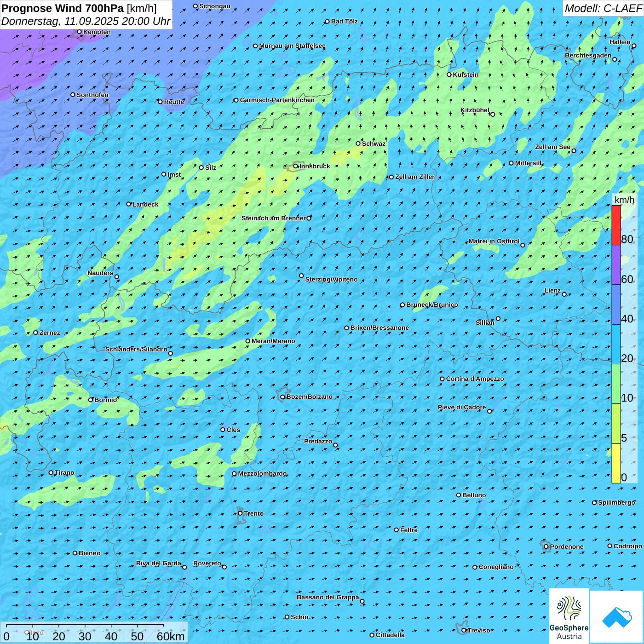The image size is (644, 644).
Task: Click the Garmisch-Partenkirchen label
Action: (x=277, y=100)
